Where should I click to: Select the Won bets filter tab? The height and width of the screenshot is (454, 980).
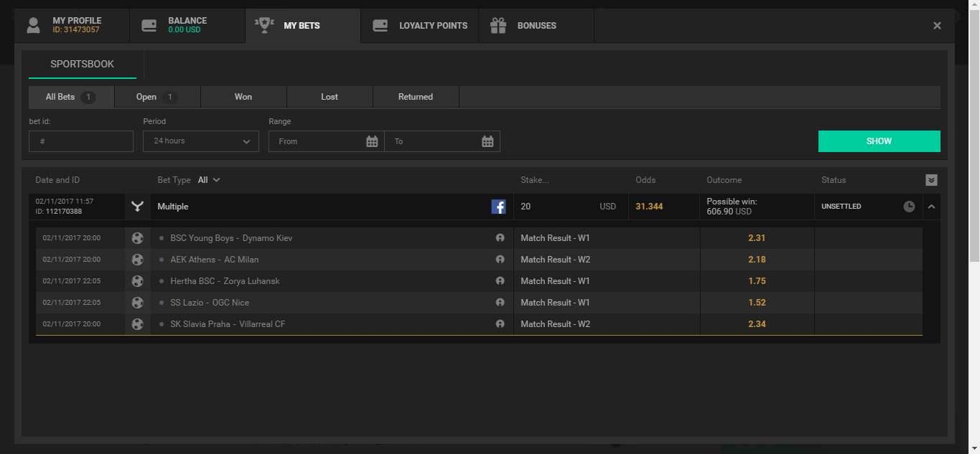243,96
